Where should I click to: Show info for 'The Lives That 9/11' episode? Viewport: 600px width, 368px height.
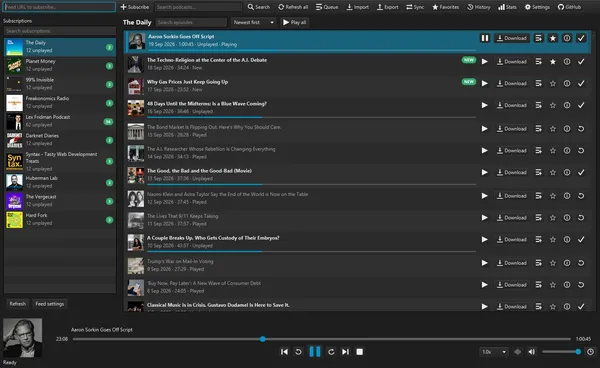point(567,218)
